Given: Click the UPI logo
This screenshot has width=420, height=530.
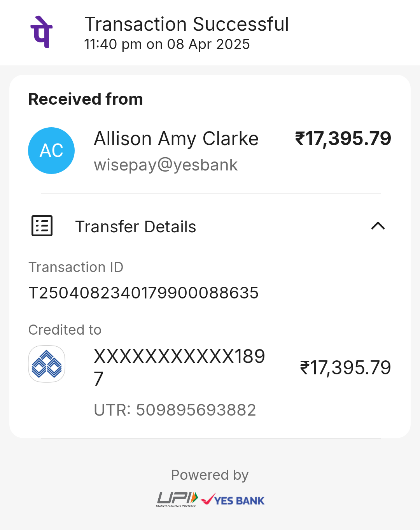Looking at the screenshot, I should pos(177,500).
